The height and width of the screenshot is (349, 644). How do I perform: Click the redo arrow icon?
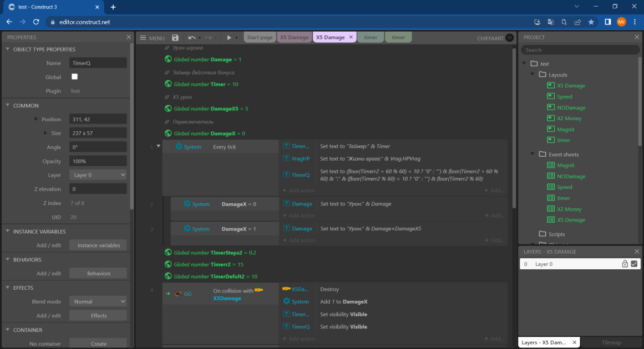click(x=208, y=38)
